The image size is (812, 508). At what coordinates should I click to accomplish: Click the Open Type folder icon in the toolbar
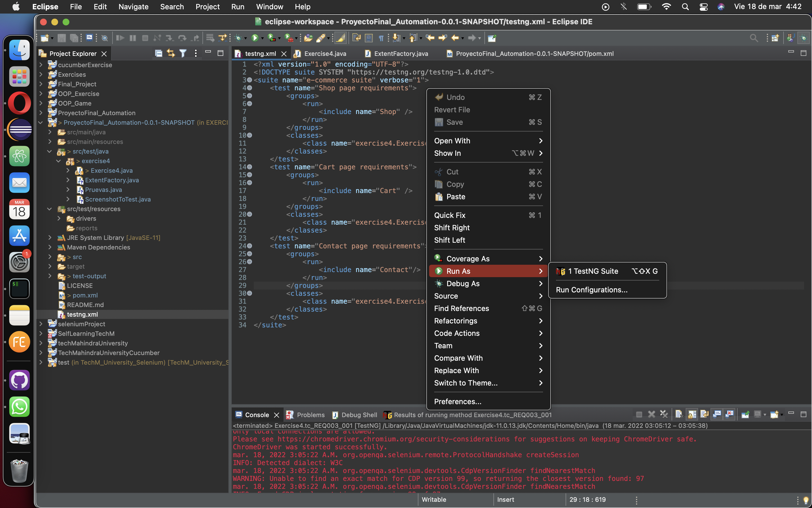pos(308,38)
